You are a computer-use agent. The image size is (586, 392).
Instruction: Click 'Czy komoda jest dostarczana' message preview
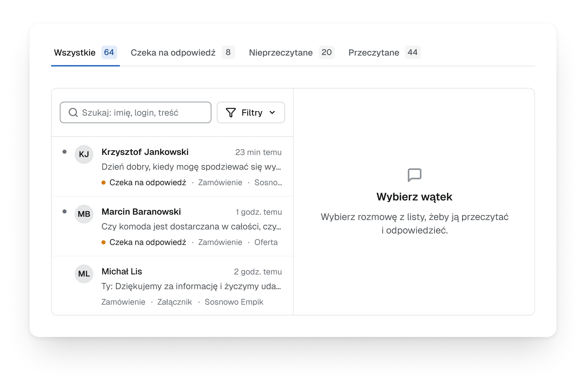[x=191, y=227]
